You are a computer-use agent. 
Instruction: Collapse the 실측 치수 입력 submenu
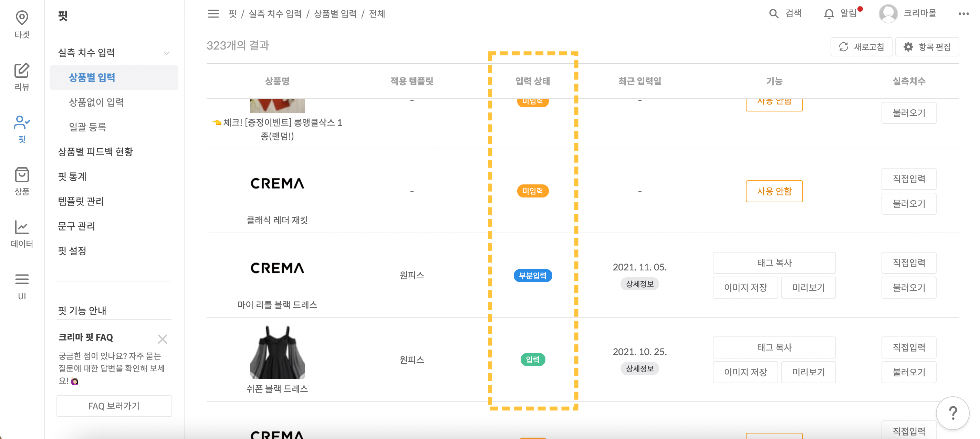coord(166,53)
